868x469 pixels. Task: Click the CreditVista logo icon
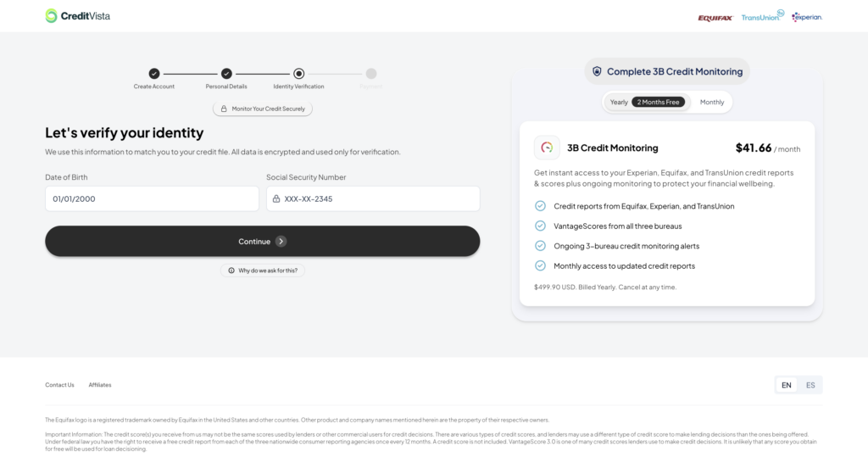[x=52, y=16]
